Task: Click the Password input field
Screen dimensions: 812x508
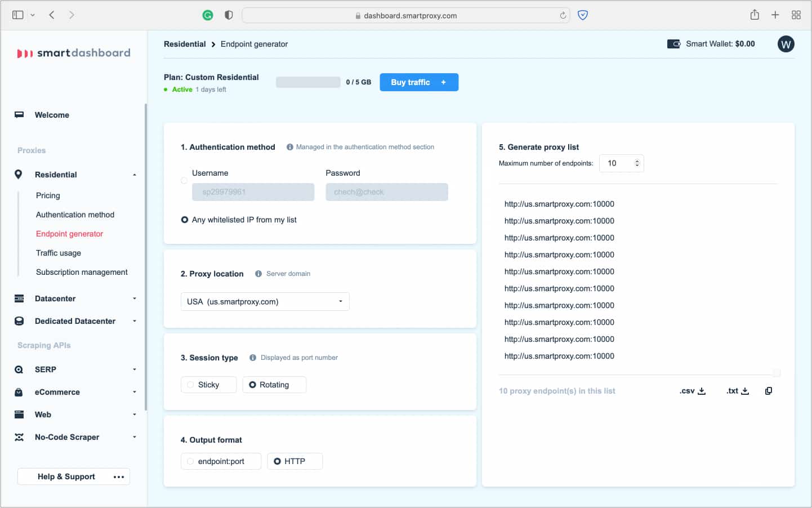Action: 387,192
